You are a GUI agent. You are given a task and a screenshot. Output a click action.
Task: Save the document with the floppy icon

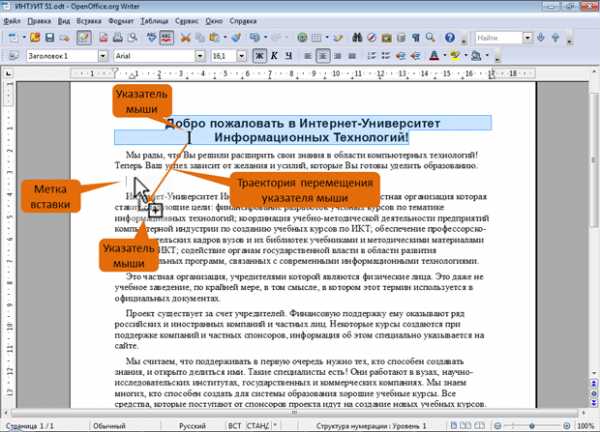pyautogui.click(x=50, y=37)
